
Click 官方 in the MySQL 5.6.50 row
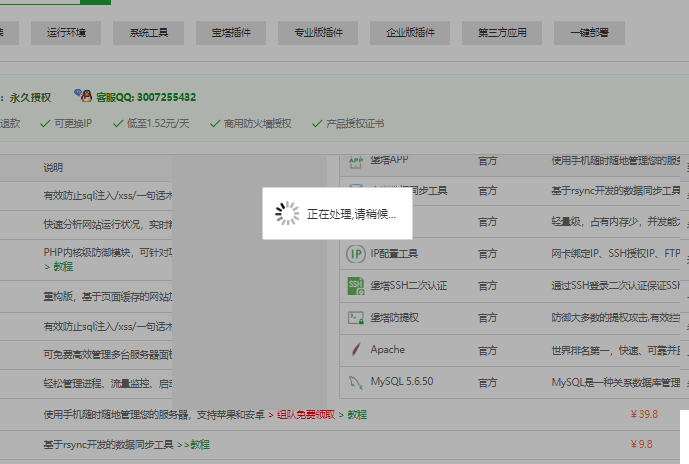[487, 382]
